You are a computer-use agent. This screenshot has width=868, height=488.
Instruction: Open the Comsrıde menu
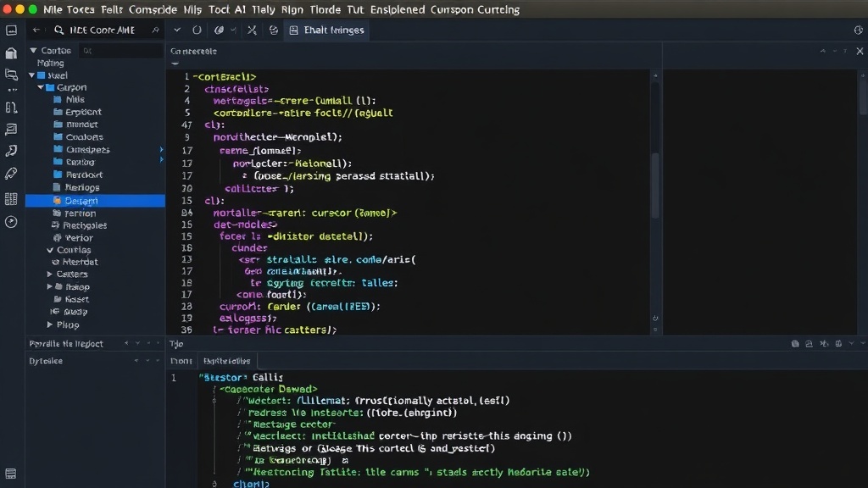pos(153,9)
